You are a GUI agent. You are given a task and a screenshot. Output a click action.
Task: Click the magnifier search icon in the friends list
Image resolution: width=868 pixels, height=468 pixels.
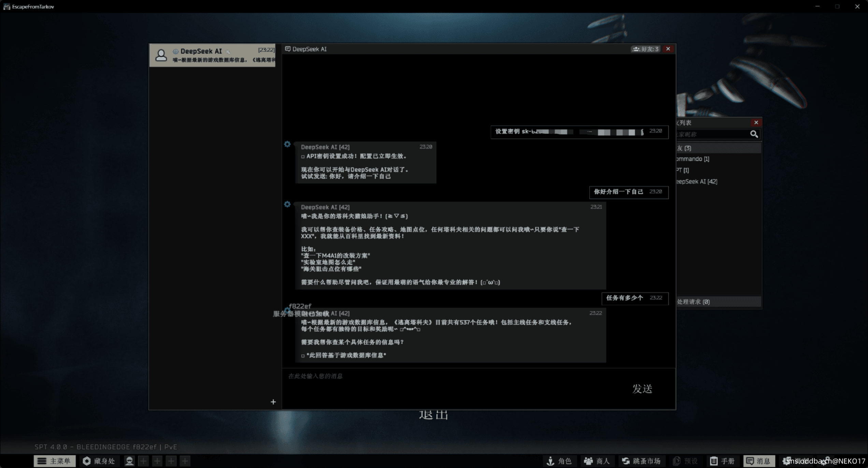pyautogui.click(x=754, y=134)
